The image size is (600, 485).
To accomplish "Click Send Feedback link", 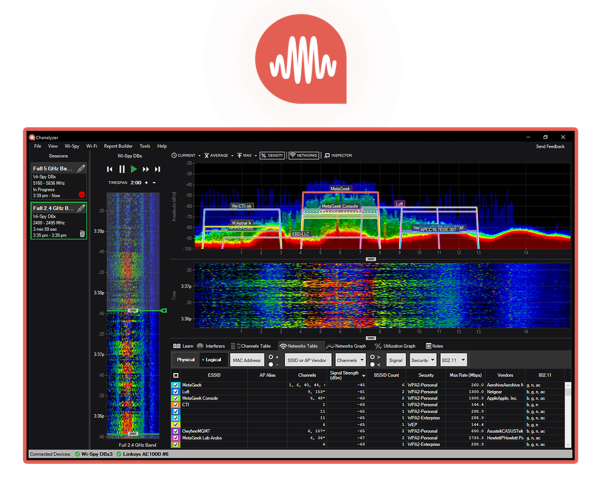I will (550, 146).
